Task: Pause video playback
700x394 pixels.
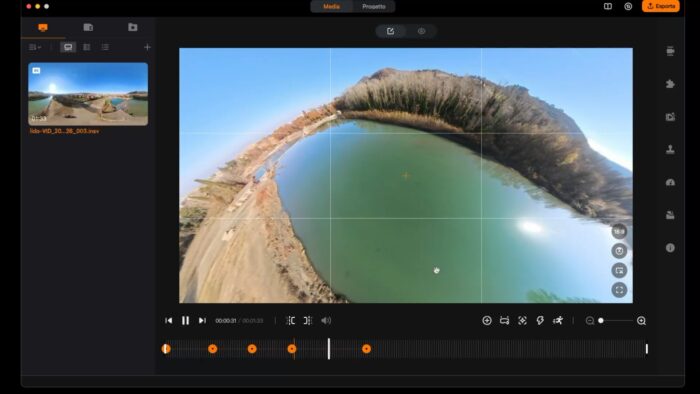Action: click(185, 320)
